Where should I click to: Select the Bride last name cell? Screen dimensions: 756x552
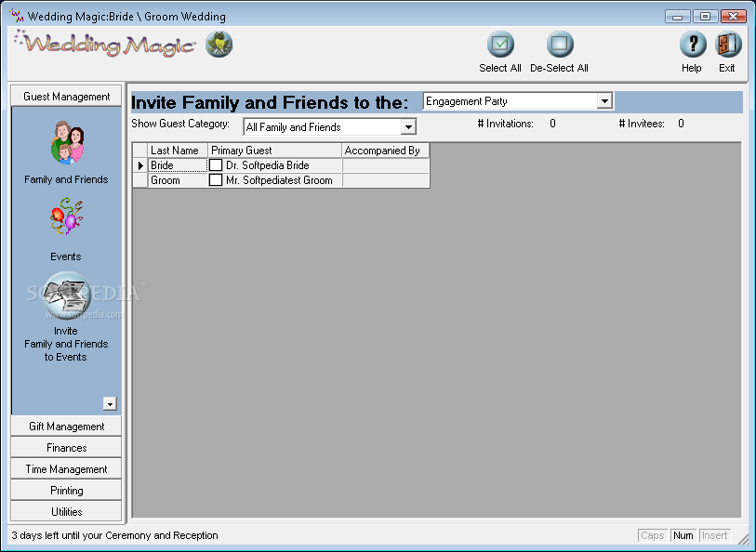pyautogui.click(x=178, y=165)
